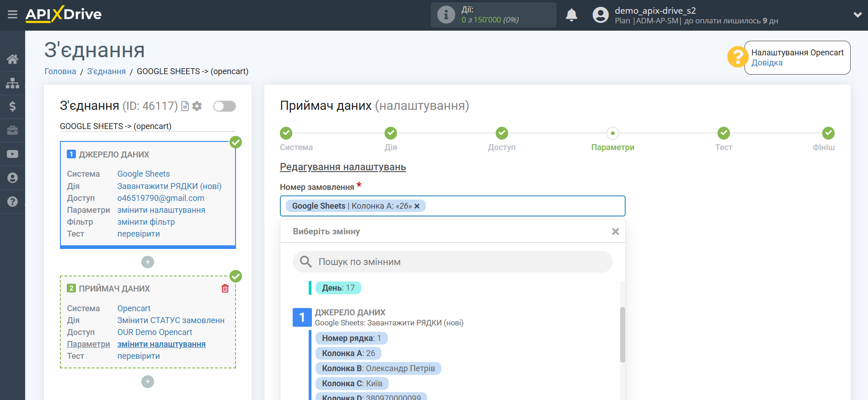Viewport: 868px width, 400px height.
Task: Open the billing dollar icon in sidebar
Action: pyautogui.click(x=12, y=107)
